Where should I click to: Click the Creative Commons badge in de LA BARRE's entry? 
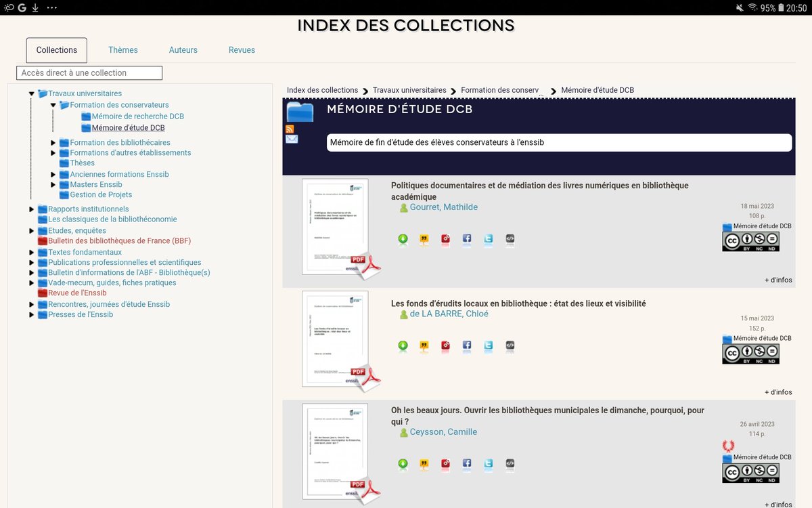tap(750, 354)
